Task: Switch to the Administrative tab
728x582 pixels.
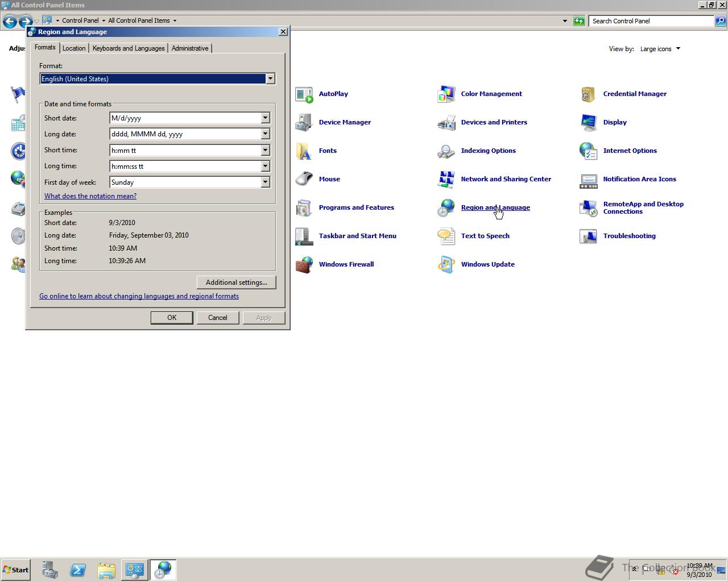Action: coord(190,48)
